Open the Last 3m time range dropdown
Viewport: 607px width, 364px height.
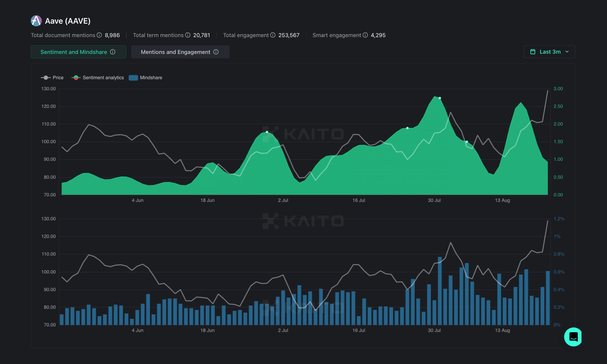point(549,51)
